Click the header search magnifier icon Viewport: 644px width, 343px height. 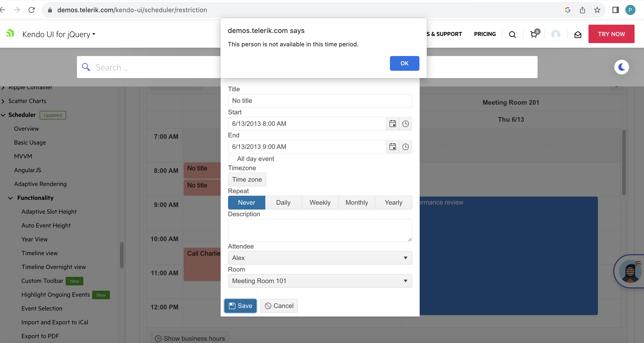512,34
